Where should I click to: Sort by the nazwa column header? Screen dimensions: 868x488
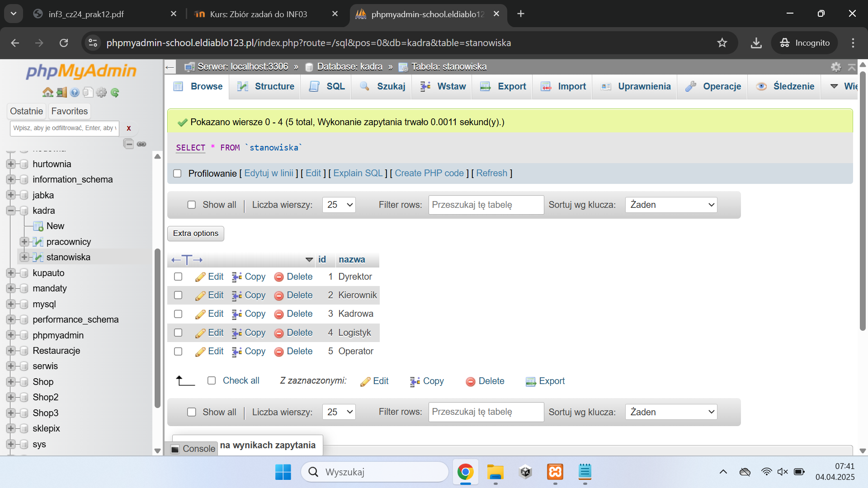pos(352,260)
